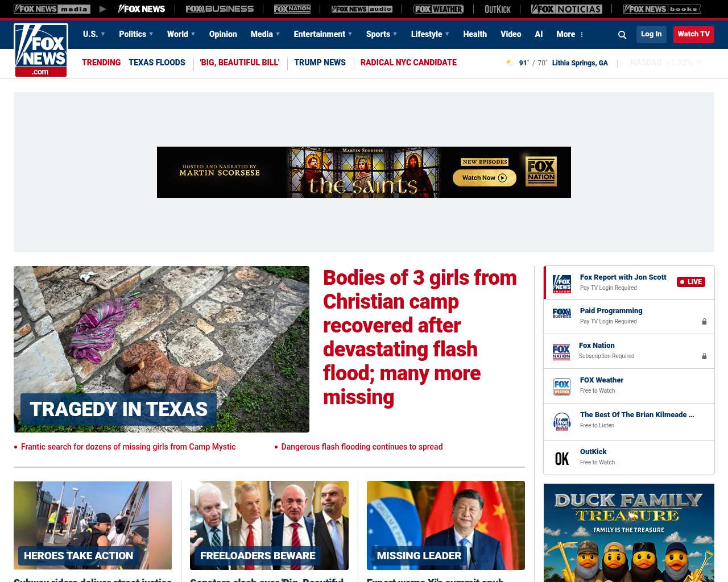Open the Video section
Screen dimensions: 728x582
pos(511,34)
